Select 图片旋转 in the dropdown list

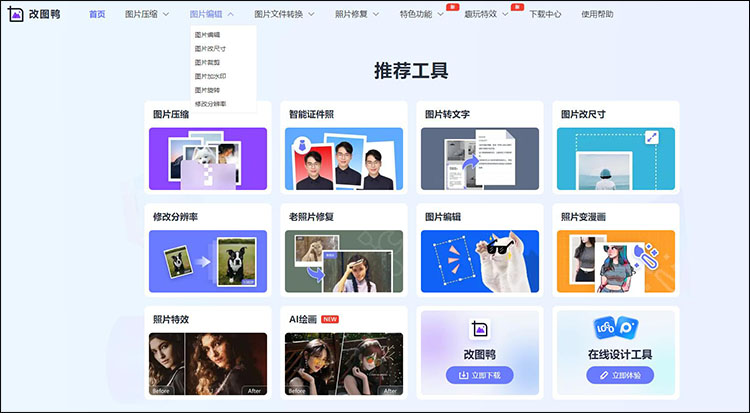(208, 90)
